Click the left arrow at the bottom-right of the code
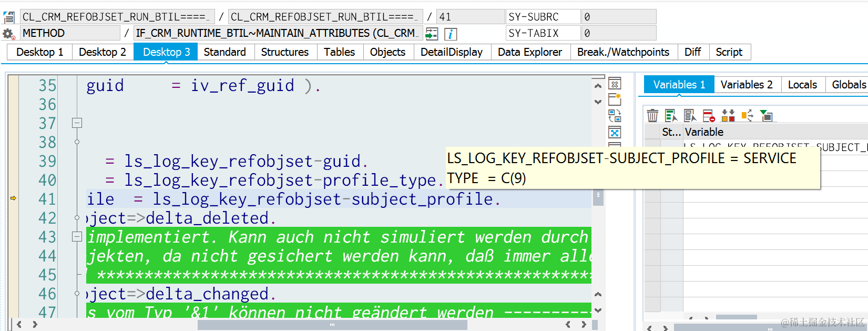Viewport: 868px width, 331px height. 568,325
